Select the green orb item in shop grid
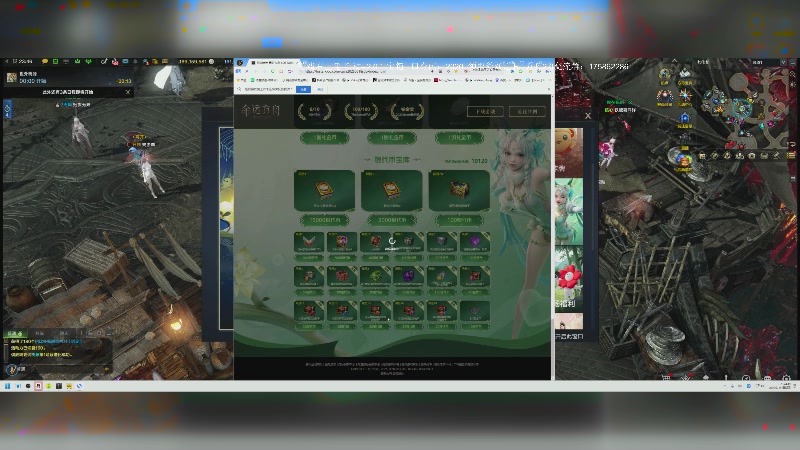800x450 pixels. tap(376, 276)
